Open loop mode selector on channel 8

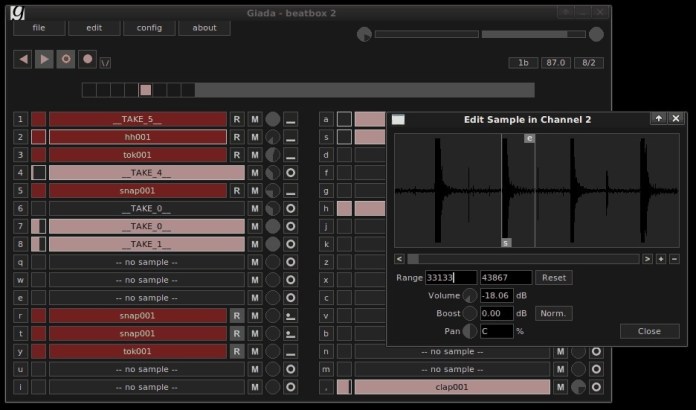tap(291, 244)
